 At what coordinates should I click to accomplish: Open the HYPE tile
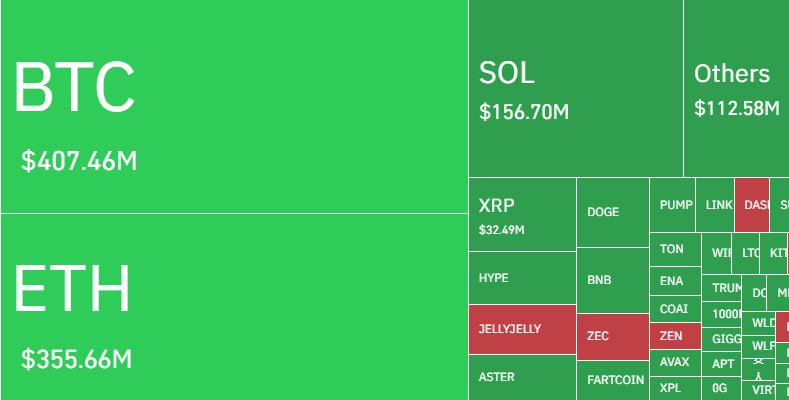click(x=522, y=278)
